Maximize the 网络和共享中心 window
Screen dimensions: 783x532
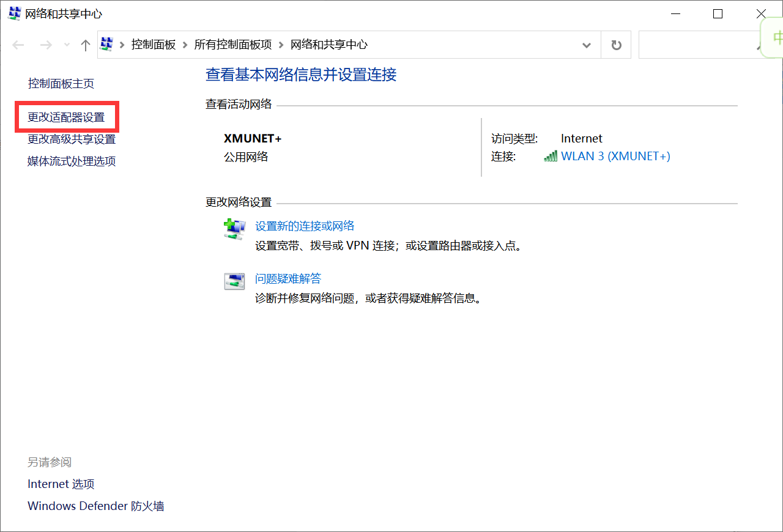718,13
